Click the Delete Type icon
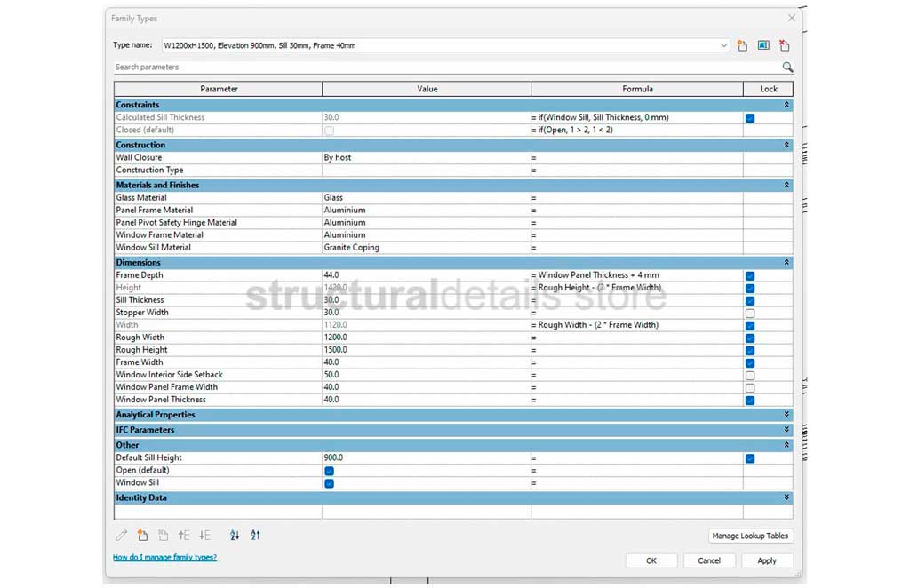 click(x=784, y=45)
